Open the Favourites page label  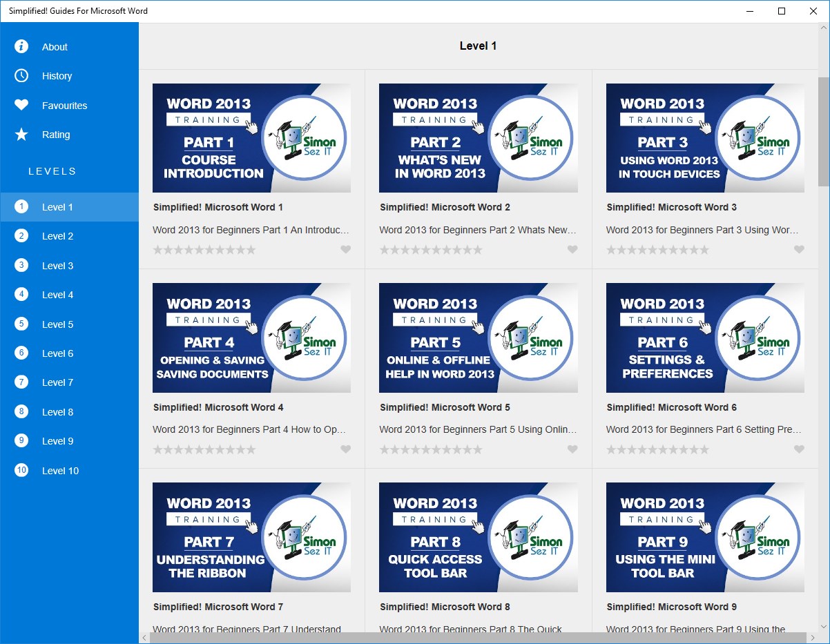64,106
